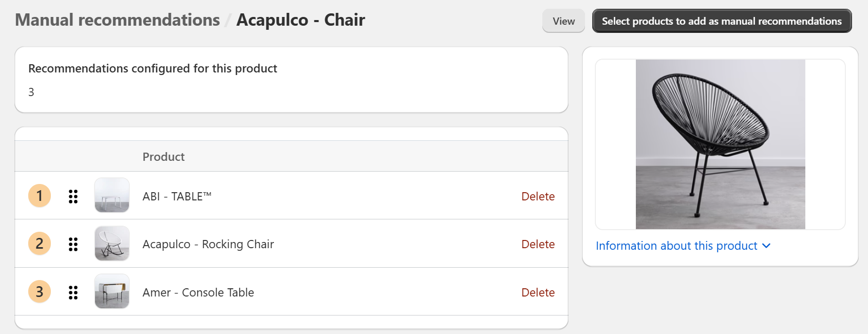Click chevron next to product information link
Image resolution: width=868 pixels, height=334 pixels.
766,246
